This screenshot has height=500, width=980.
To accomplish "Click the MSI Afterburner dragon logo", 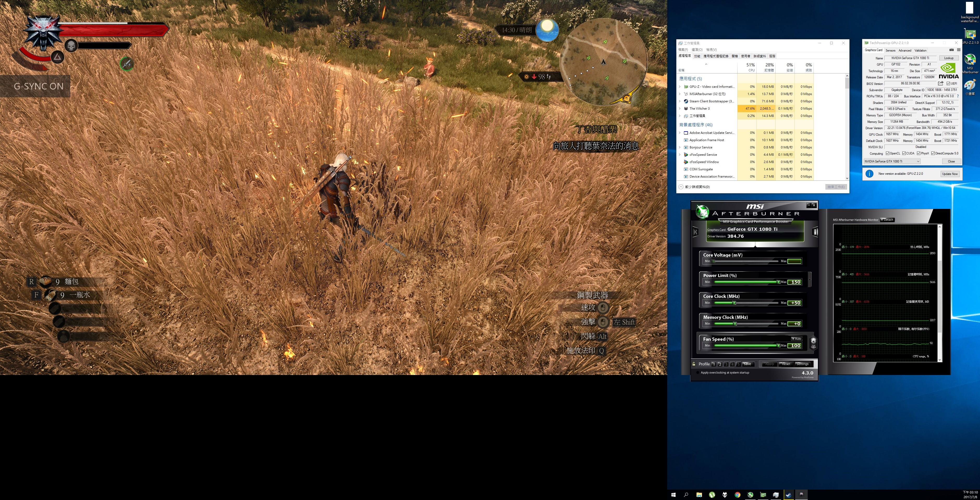I will [x=702, y=212].
